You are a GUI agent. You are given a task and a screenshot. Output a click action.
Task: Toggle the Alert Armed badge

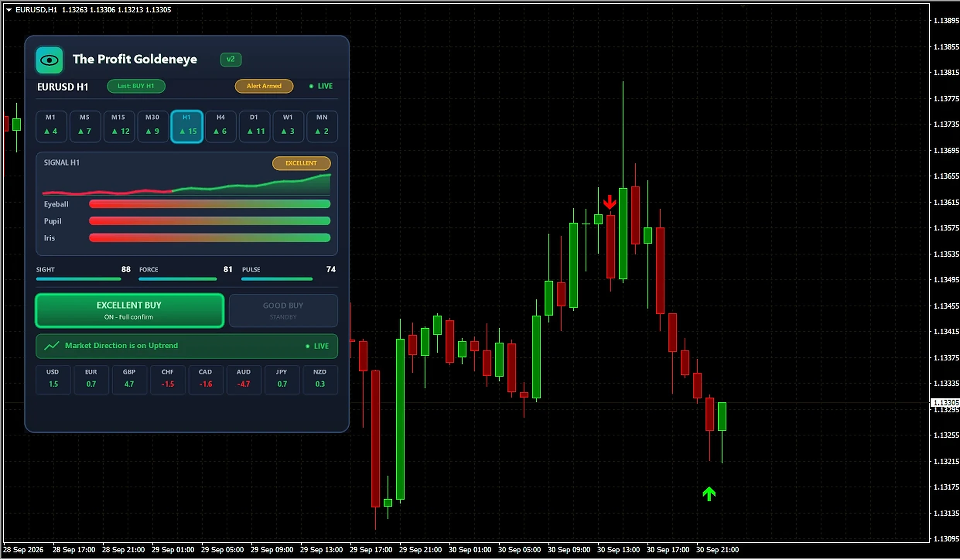[264, 86]
